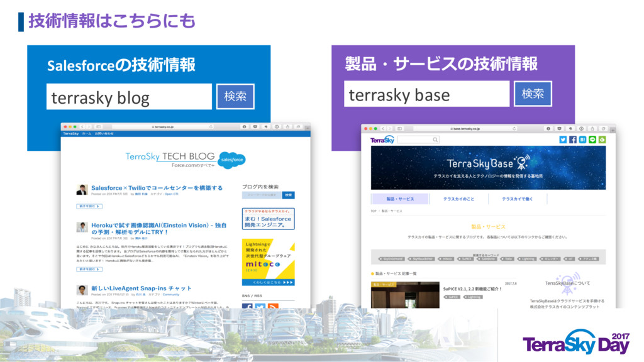Screen dimensions: 644x362
Task: Click the 検索 button next to terrasky blog
Action: [235, 96]
